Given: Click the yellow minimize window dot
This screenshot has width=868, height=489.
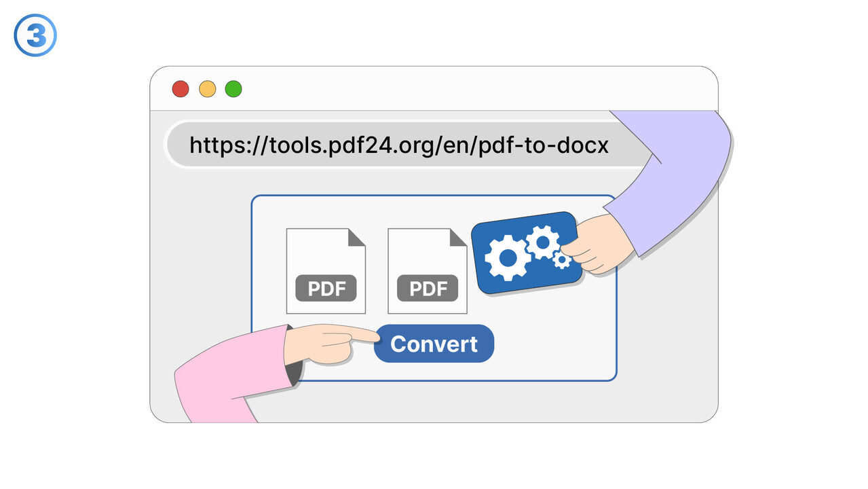Looking at the screenshot, I should click(207, 89).
